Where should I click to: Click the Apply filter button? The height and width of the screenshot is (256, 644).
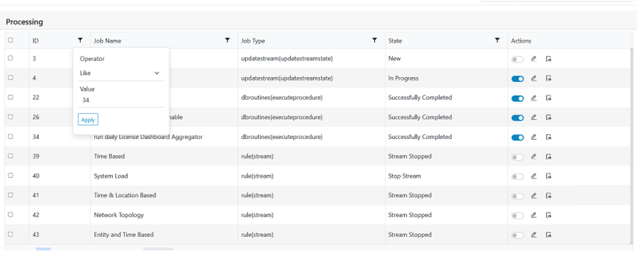point(88,119)
